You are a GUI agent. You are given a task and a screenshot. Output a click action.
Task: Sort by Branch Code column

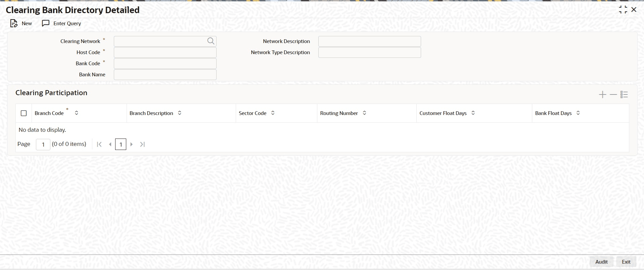[x=77, y=113]
